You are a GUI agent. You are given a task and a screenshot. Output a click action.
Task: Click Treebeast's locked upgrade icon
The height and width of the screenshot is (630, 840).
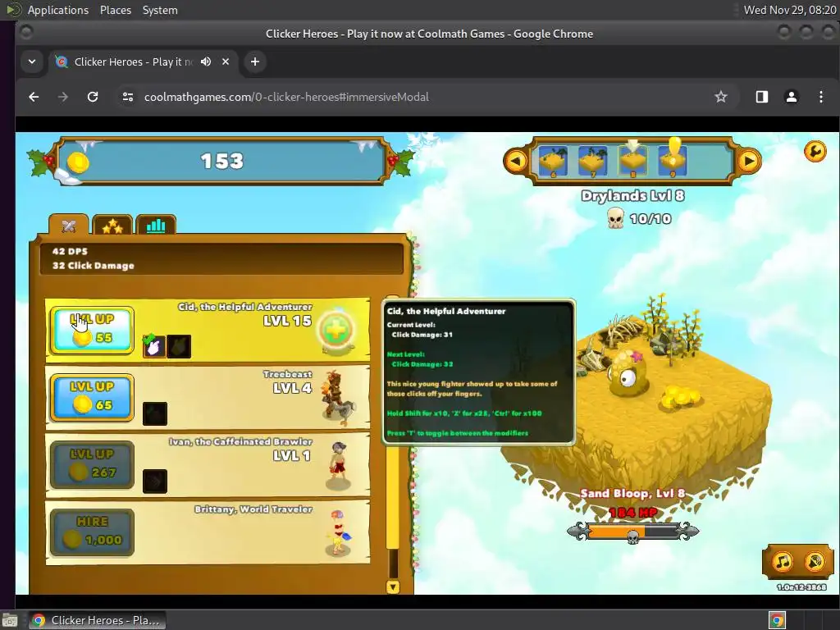coord(155,413)
